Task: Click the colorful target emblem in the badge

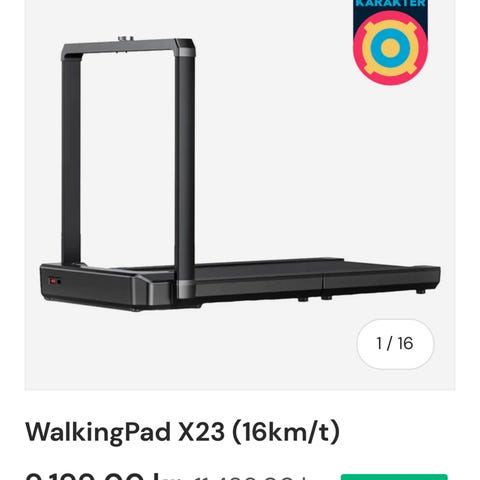Action: (390, 48)
